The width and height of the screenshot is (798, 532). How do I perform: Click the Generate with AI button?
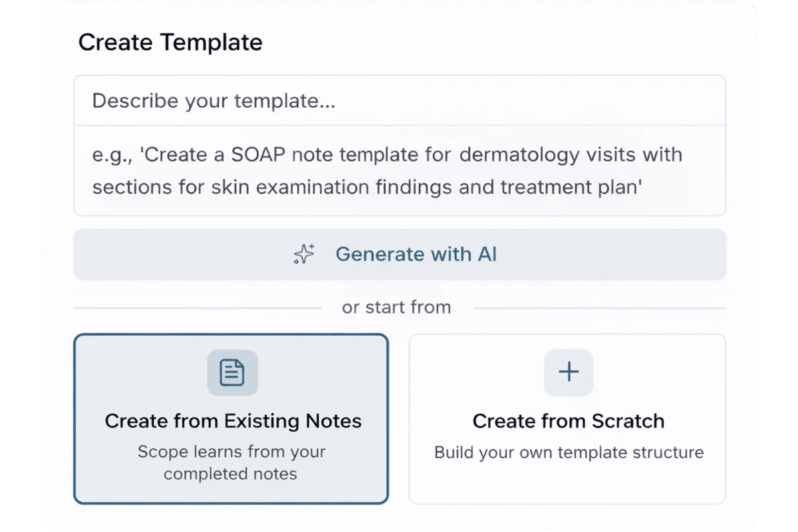399,254
